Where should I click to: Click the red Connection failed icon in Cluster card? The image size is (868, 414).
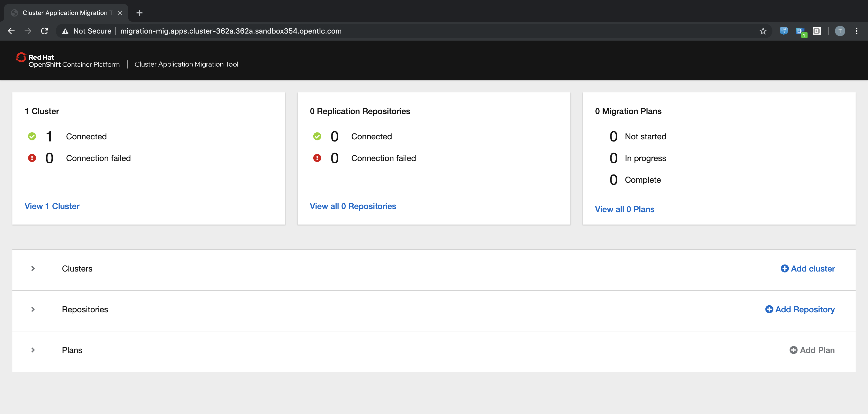(32, 158)
